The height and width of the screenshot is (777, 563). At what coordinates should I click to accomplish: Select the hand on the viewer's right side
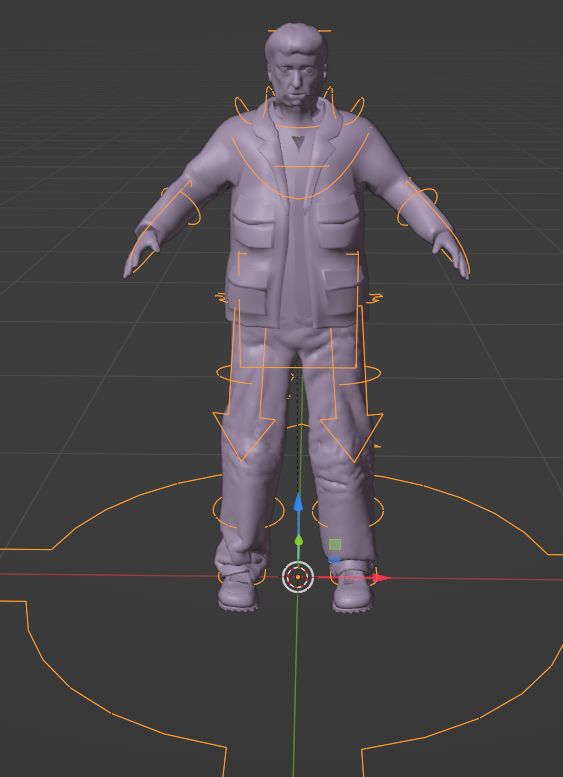tap(452, 257)
